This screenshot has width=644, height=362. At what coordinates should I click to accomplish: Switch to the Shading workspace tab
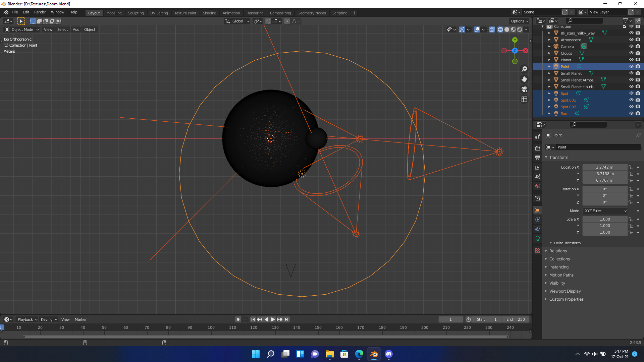tap(209, 13)
